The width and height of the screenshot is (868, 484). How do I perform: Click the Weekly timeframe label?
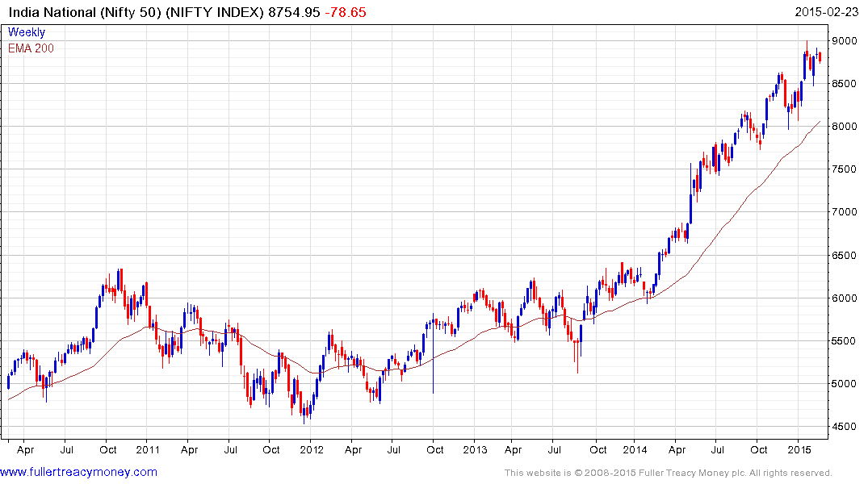pyautogui.click(x=26, y=33)
